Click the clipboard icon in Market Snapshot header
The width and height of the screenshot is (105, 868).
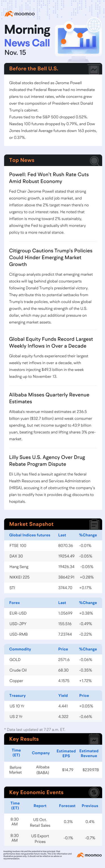(94, 524)
